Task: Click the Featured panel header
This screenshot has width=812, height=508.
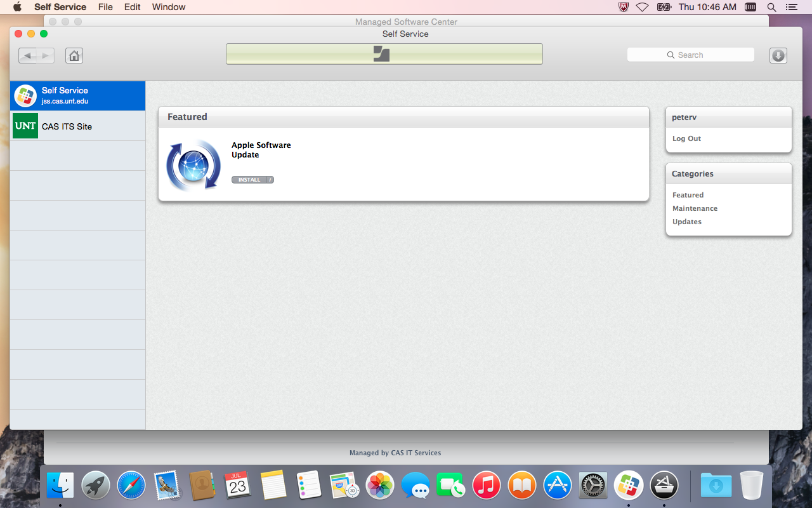Action: click(403, 117)
